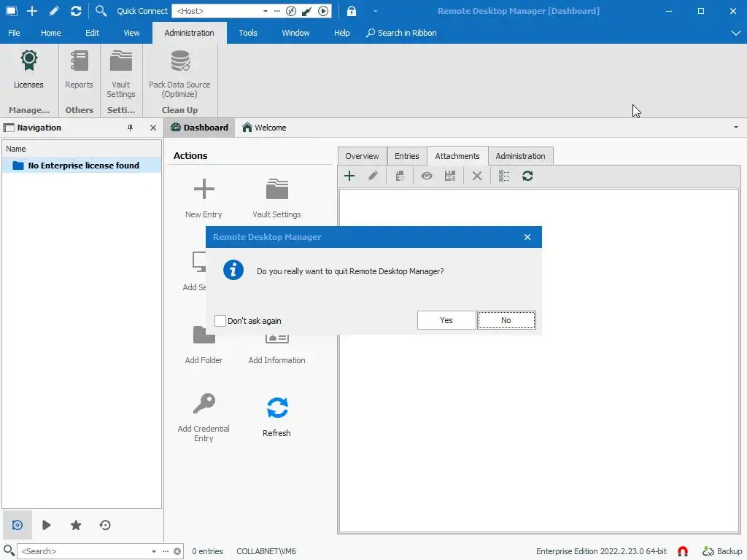Pin the Navigation panel
The image size is (747, 560).
[x=130, y=128]
